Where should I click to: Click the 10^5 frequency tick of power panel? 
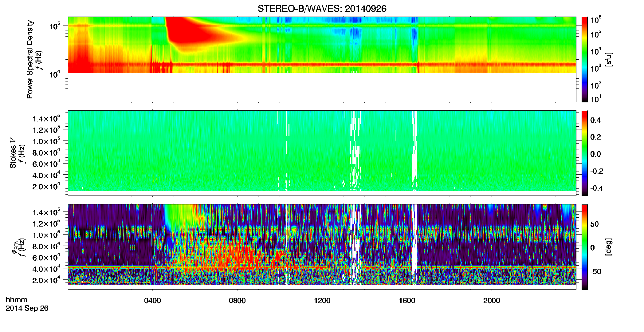[x=55, y=26]
